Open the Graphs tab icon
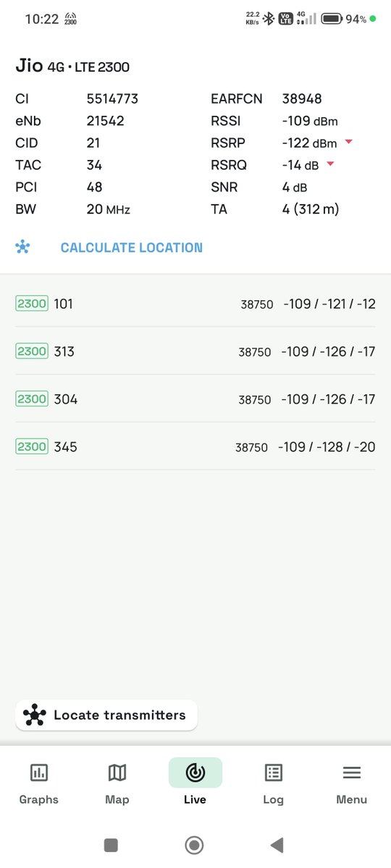This screenshot has width=391, height=868. [x=39, y=773]
